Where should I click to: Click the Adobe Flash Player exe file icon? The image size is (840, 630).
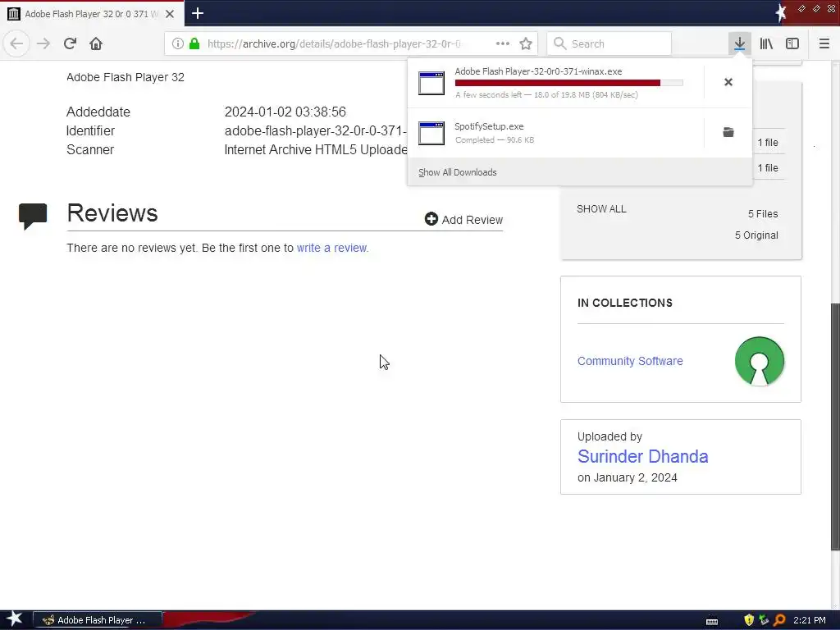pos(431,83)
